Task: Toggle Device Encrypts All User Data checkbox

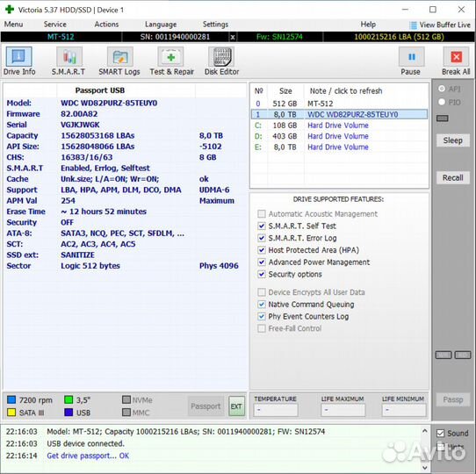Action: pos(262,292)
